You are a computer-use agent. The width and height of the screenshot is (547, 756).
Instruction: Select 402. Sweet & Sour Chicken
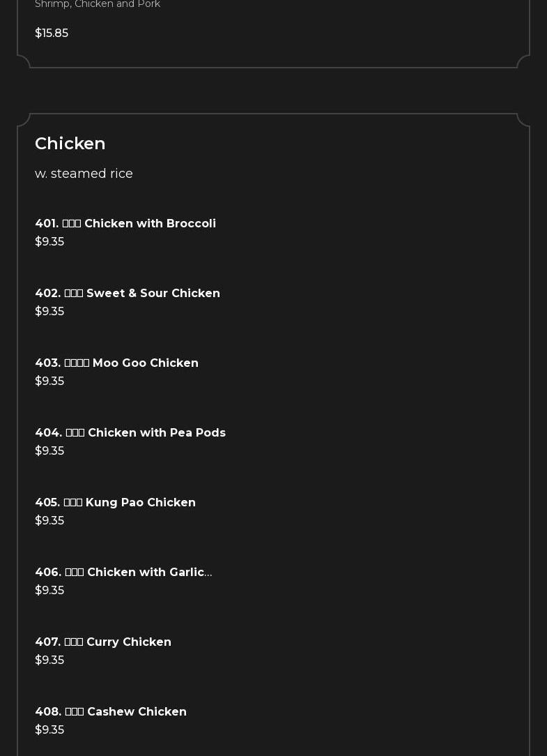[x=128, y=293]
